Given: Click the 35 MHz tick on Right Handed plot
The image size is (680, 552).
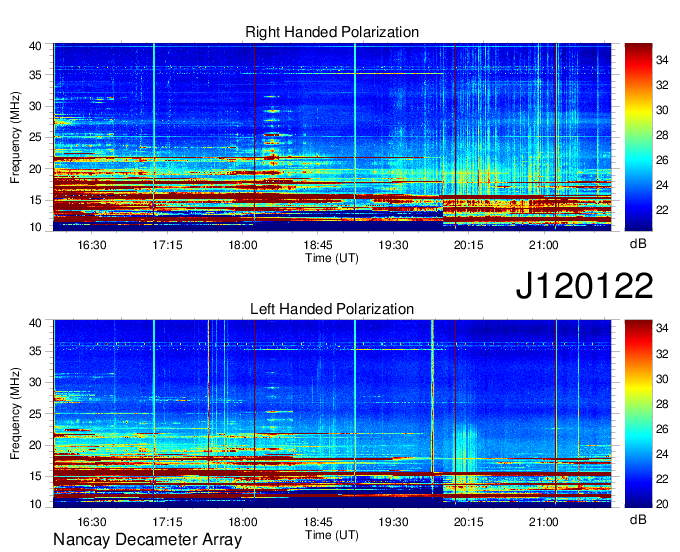Looking at the screenshot, I should (x=35, y=75).
